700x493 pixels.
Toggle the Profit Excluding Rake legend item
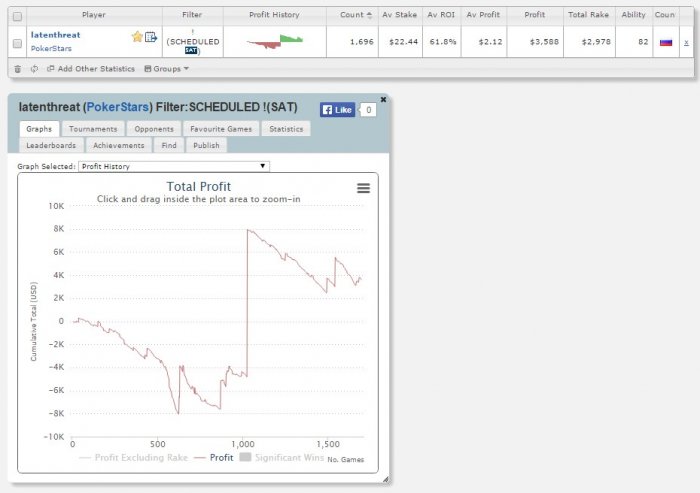(x=133, y=458)
